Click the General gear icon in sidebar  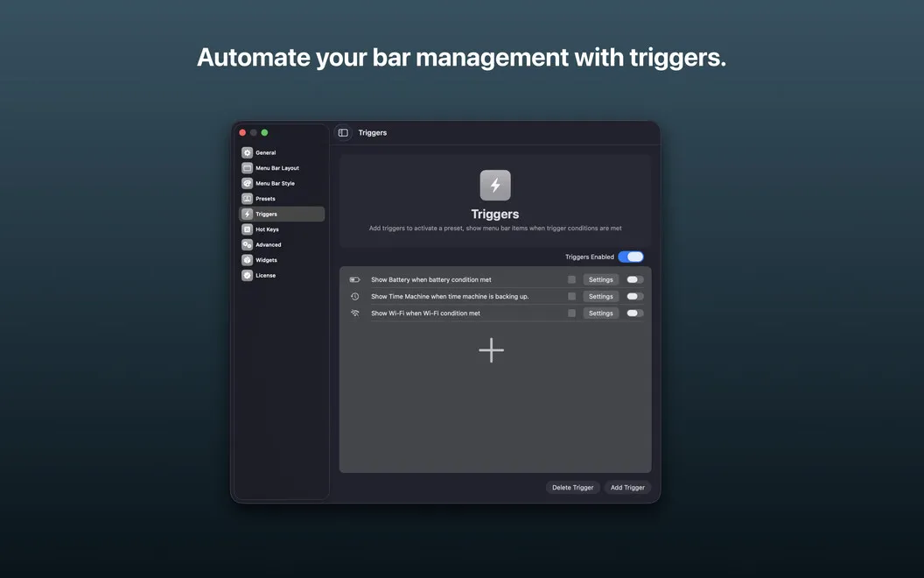[247, 152]
